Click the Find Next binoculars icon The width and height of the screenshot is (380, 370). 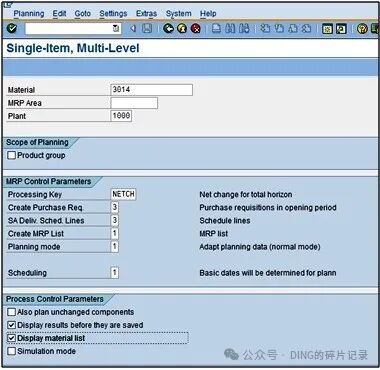tap(244, 29)
